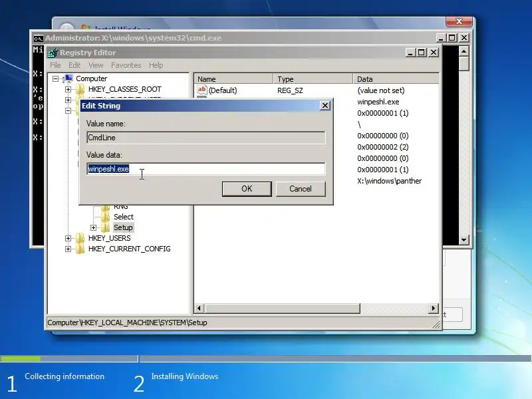Close the Install Windows window
532x399 pixels.
(x=459, y=21)
